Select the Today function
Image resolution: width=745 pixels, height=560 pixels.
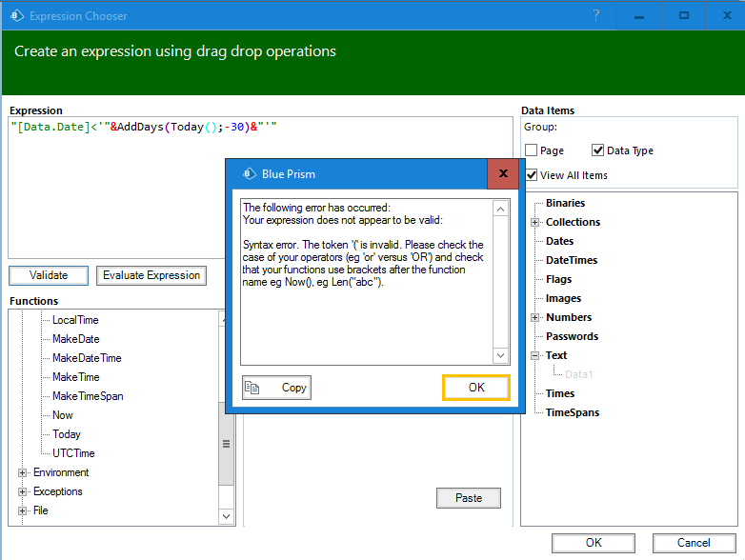67,434
